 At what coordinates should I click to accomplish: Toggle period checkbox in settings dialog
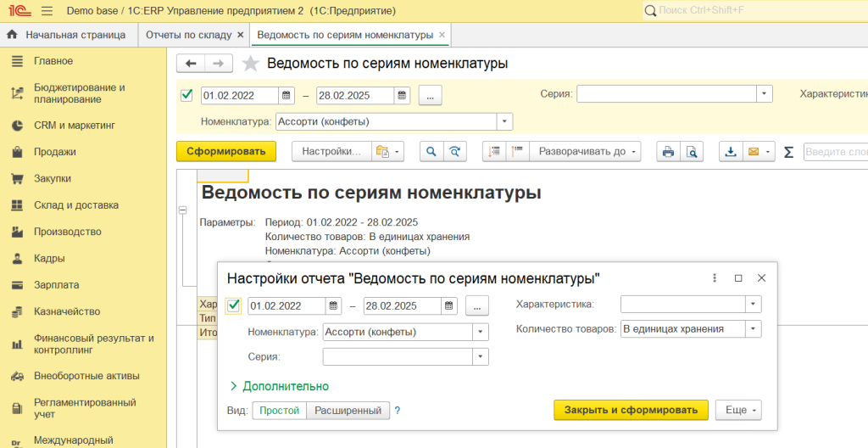(234, 305)
